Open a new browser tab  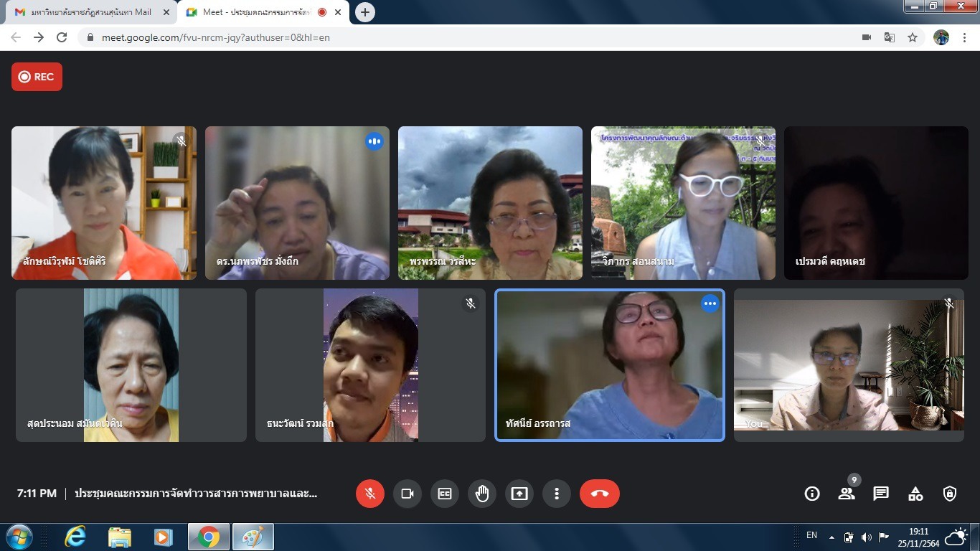click(x=365, y=12)
